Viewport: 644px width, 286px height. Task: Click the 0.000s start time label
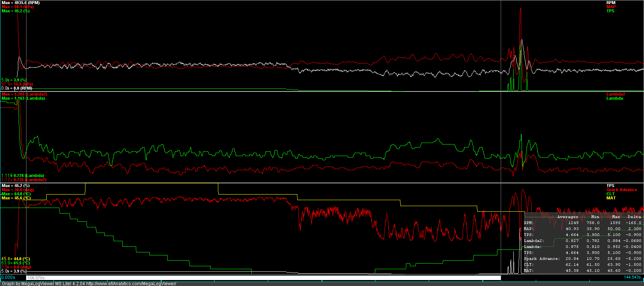[8, 277]
